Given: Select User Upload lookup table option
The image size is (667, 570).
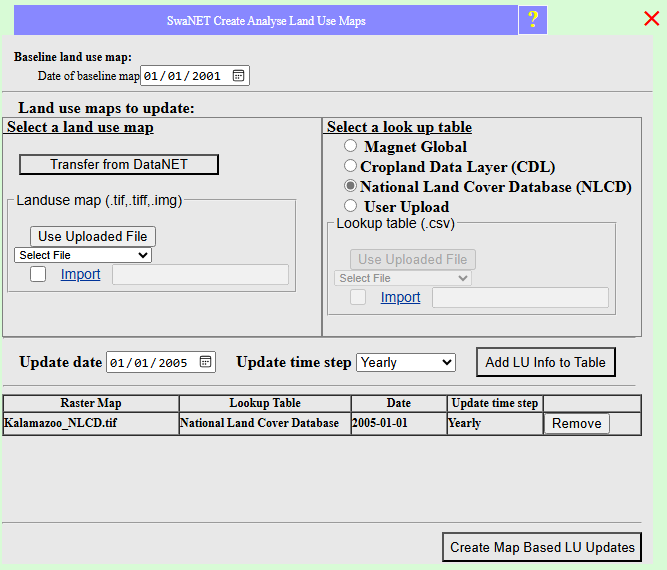Looking at the screenshot, I should coord(350,206).
